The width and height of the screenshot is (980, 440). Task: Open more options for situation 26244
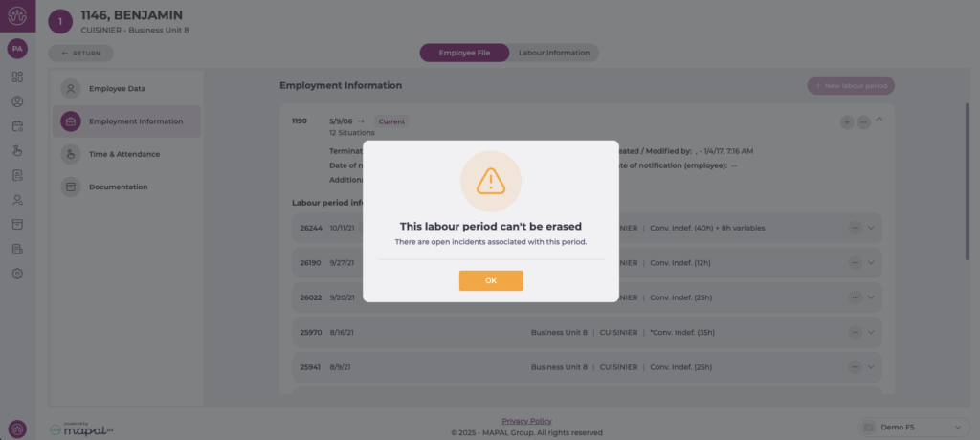[855, 228]
